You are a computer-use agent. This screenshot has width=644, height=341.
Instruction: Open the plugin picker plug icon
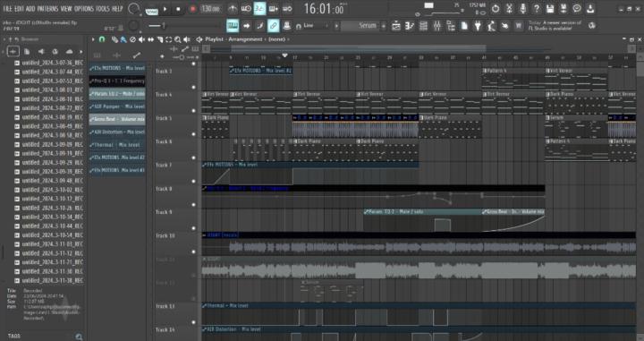[478, 26]
